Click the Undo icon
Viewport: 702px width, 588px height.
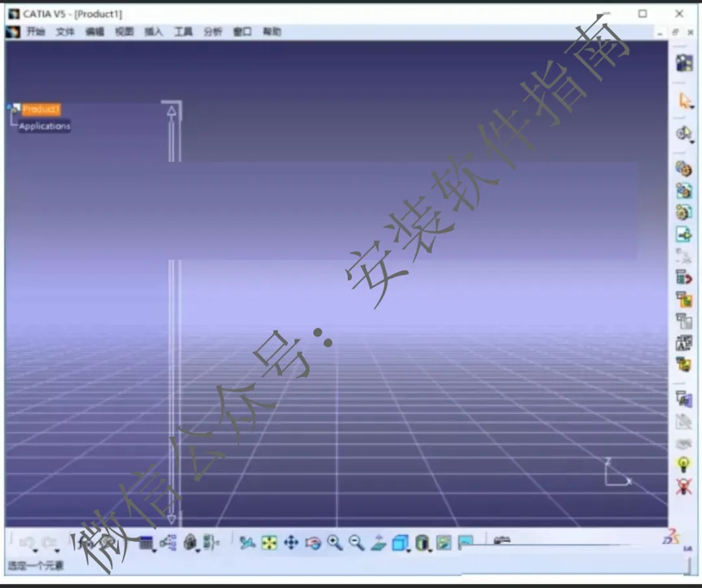point(27,543)
